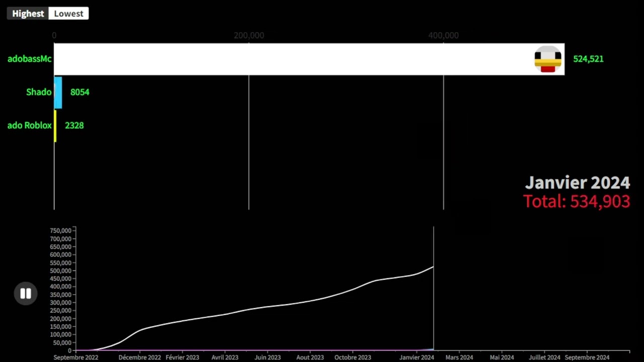Click Octobre 2023 on the timeline axis
Viewport: 644px width, 362px height.
click(353, 357)
